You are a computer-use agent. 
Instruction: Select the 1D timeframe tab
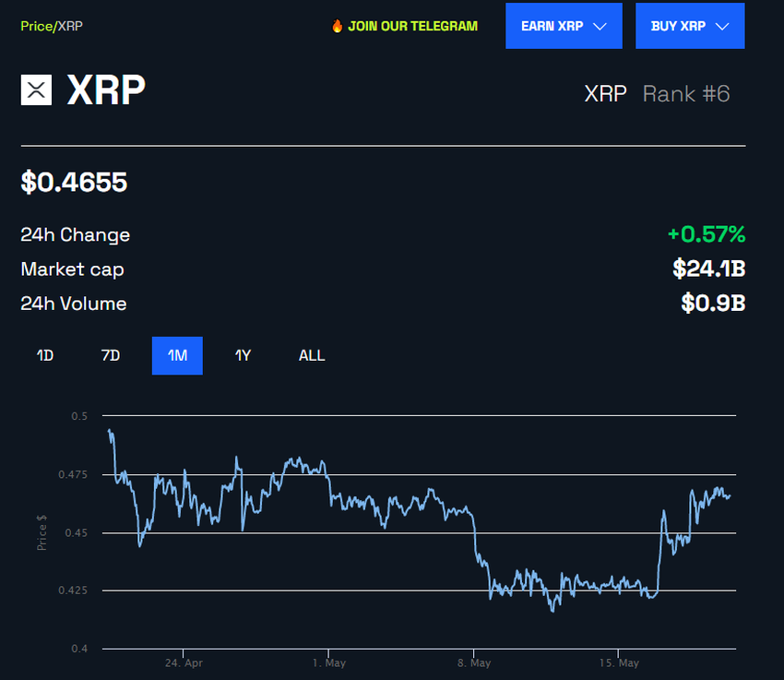pos(44,355)
